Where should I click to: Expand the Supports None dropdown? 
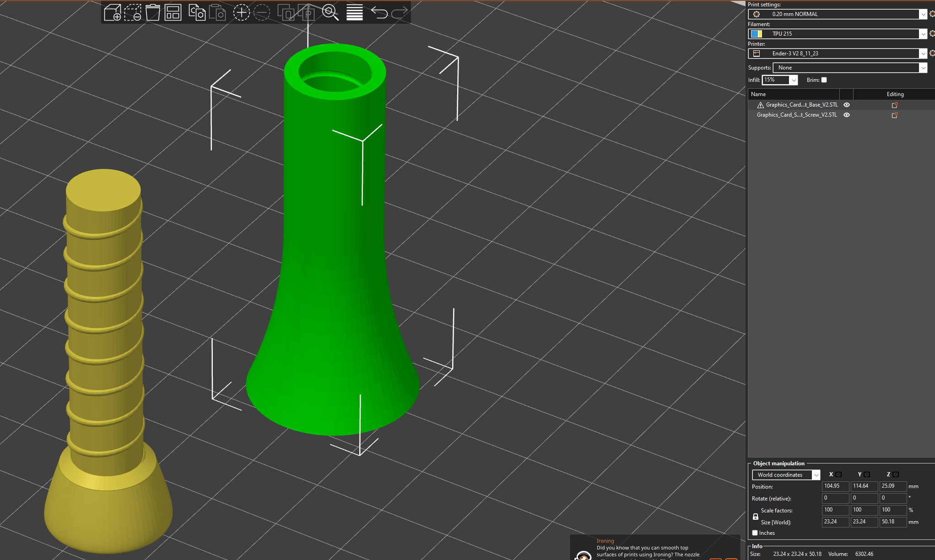click(x=850, y=68)
